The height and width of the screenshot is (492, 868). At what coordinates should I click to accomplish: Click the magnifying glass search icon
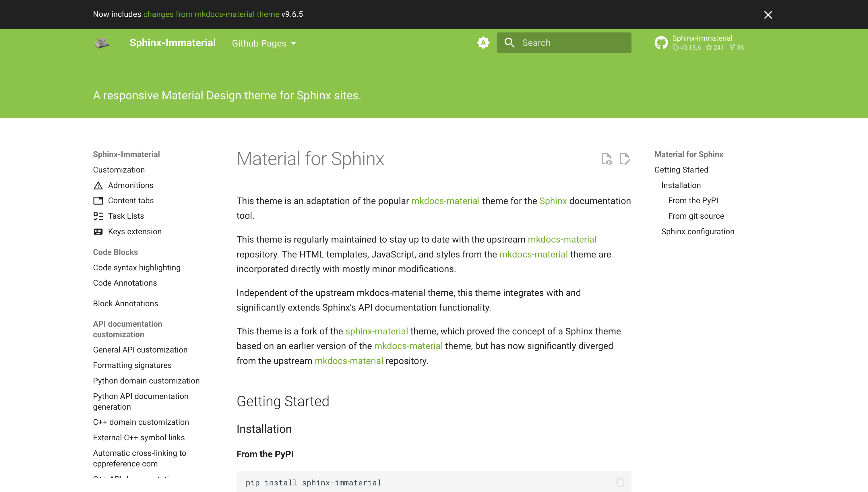pyautogui.click(x=509, y=42)
